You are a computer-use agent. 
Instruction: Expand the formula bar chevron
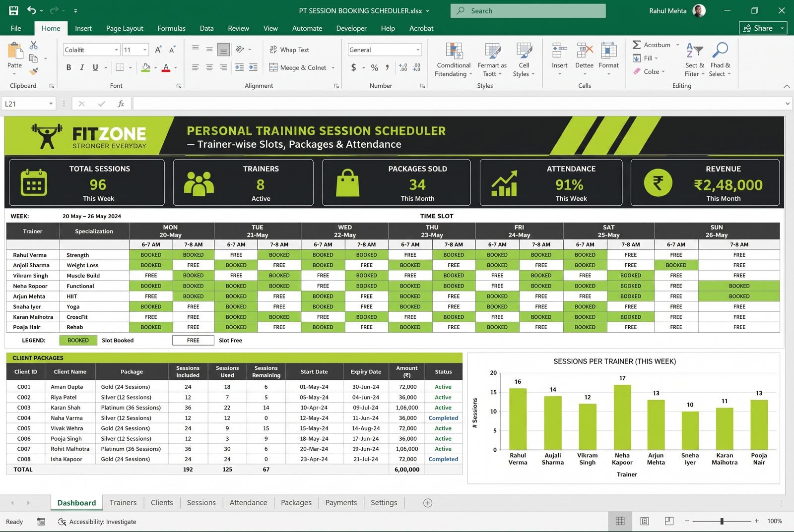click(787, 104)
